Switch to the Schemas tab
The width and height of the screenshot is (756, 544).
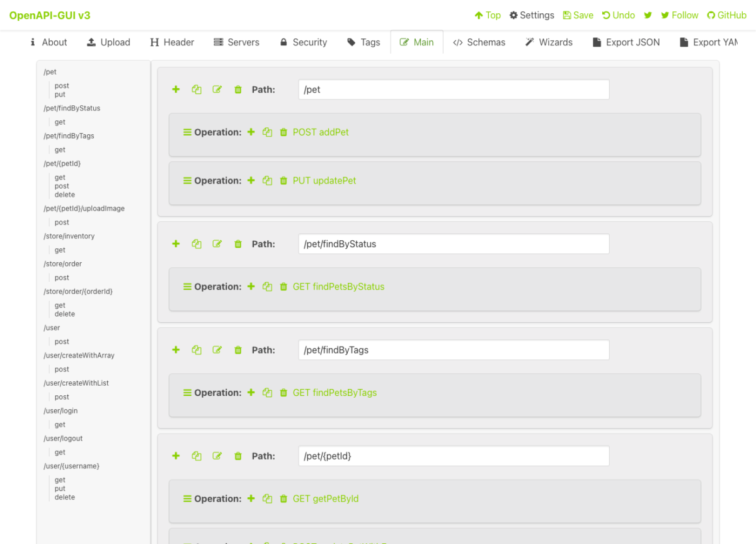pos(479,42)
